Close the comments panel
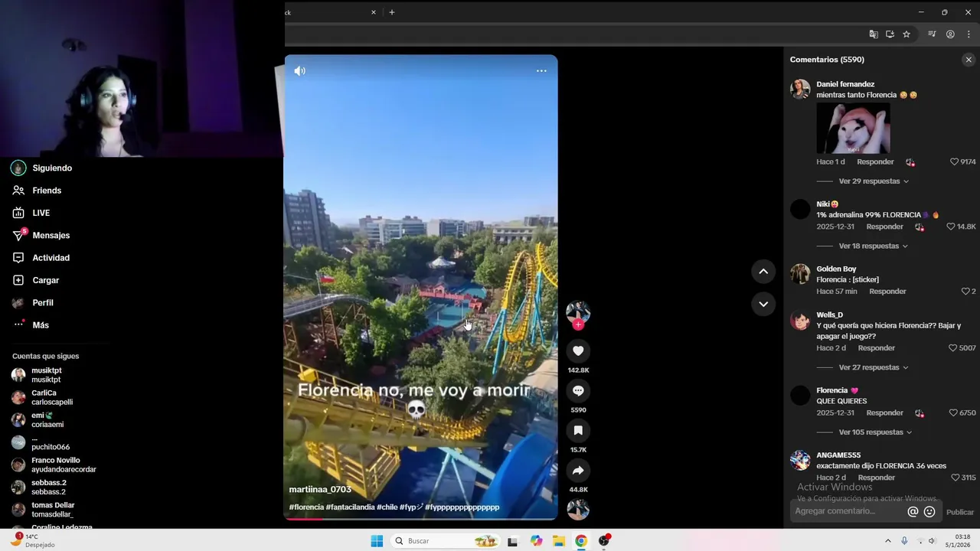Image resolution: width=980 pixels, height=551 pixels. pyautogui.click(x=969, y=60)
